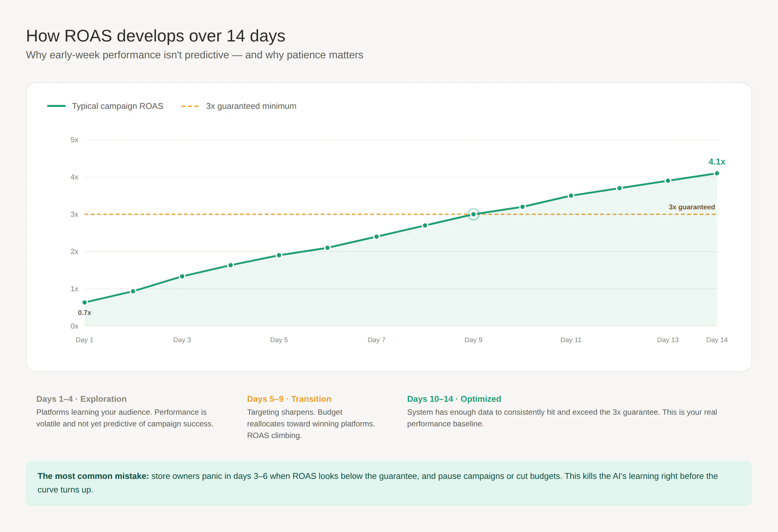This screenshot has height=532, width=778.
Task: Click the Day 14 final data point
Action: point(717,173)
